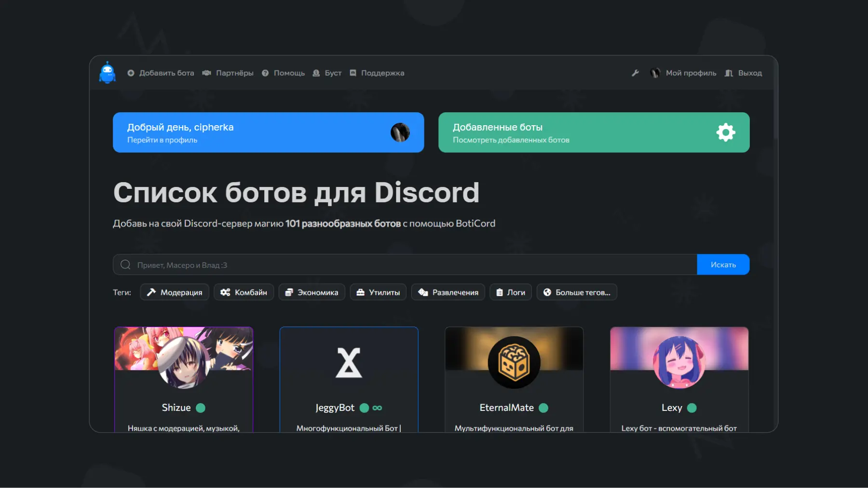Click the avatar beside Мой профиль
This screenshot has width=868, height=488.
pos(655,73)
